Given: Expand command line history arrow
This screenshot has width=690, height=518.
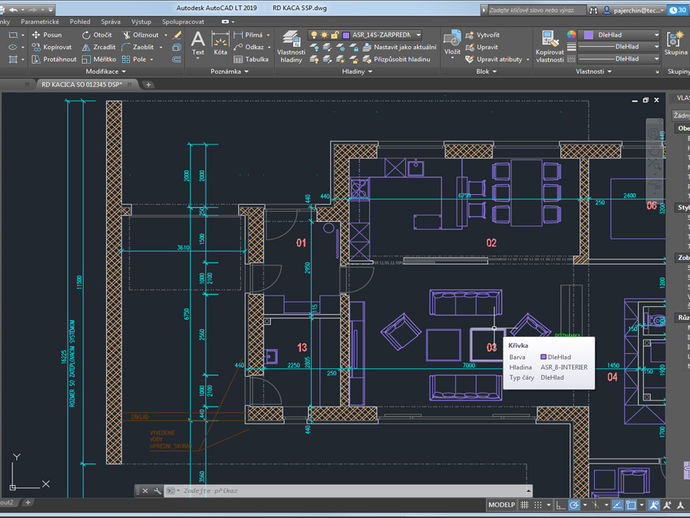Looking at the screenshot, I should coord(528,491).
